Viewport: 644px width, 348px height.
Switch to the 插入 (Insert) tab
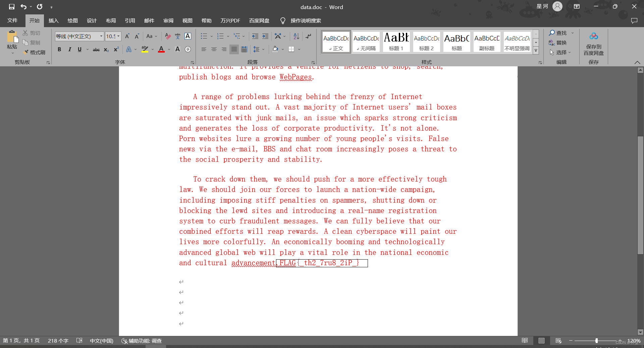pyautogui.click(x=53, y=20)
